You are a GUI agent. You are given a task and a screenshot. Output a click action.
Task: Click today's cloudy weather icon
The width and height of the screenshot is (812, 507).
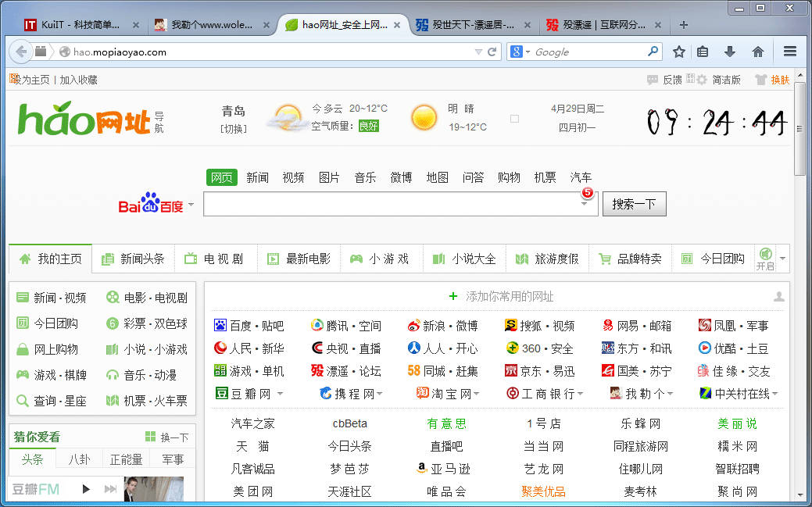click(286, 117)
